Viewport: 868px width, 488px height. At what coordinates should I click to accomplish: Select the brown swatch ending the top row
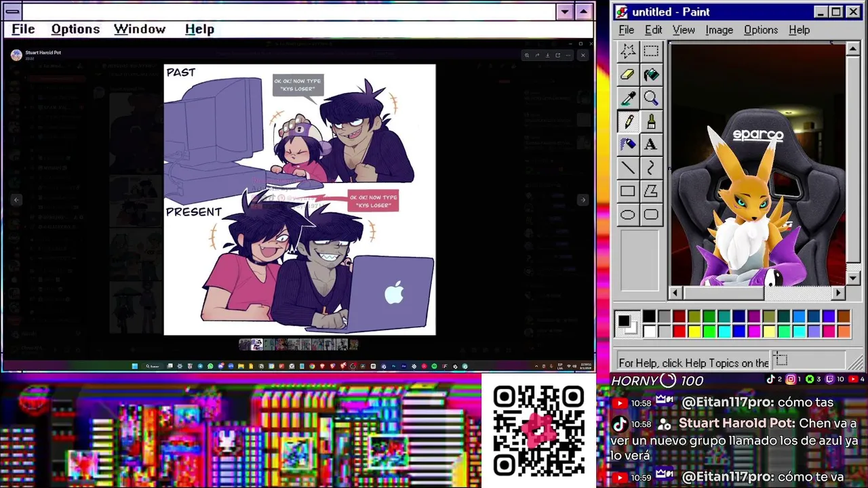point(844,316)
